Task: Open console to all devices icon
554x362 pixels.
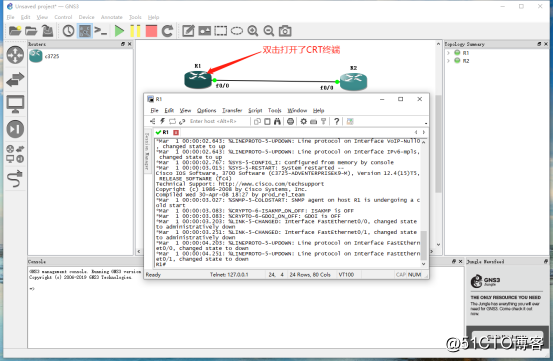Action: click(x=101, y=31)
